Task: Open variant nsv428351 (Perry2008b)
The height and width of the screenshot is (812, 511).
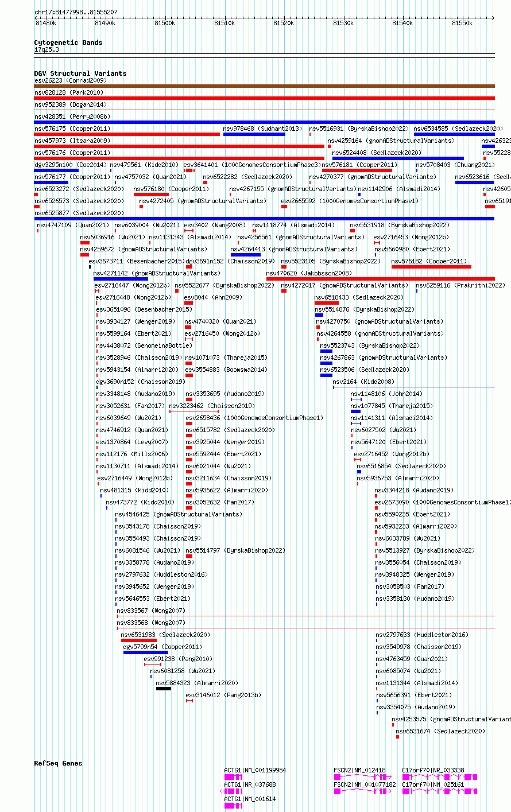Action: pos(72,116)
